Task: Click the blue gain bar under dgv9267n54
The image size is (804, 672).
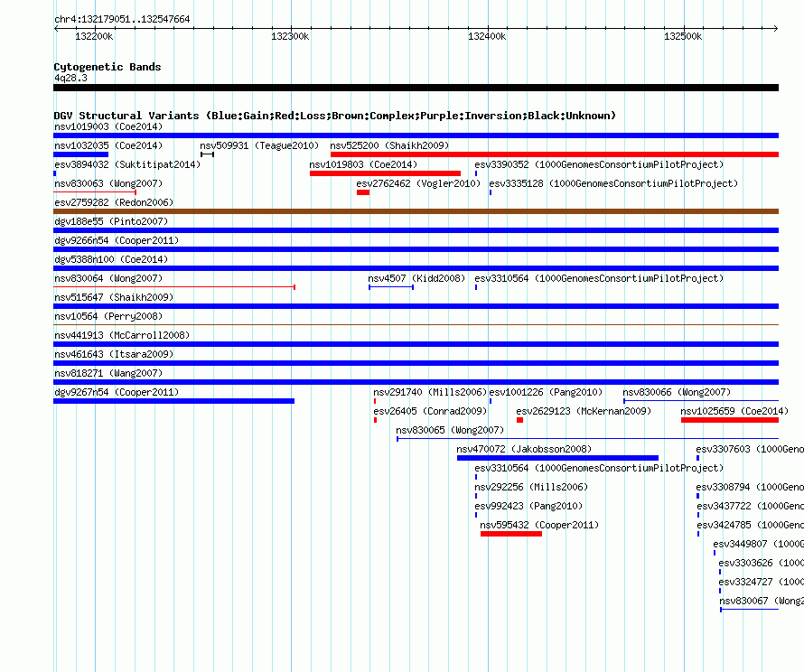Action: pos(173,401)
